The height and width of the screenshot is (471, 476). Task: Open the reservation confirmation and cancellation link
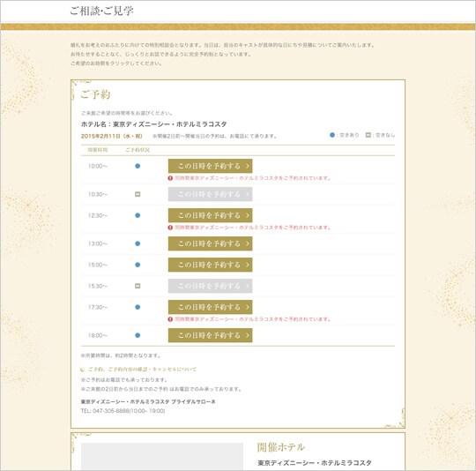coord(142,370)
